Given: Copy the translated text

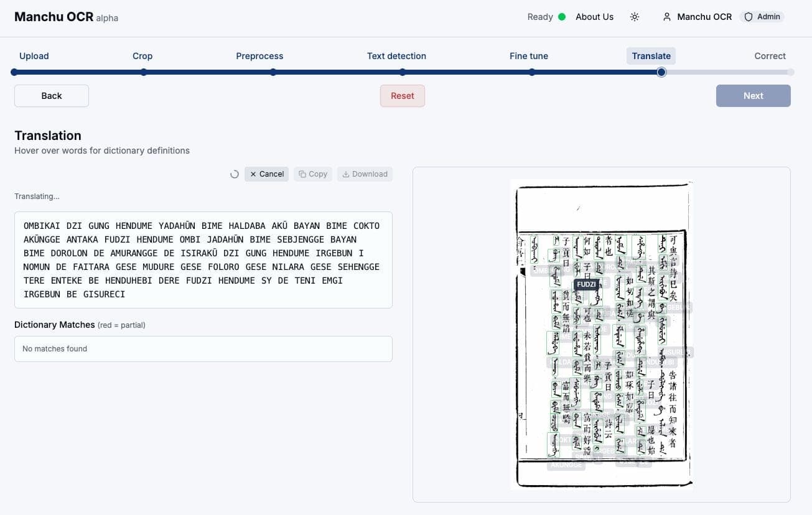Looking at the screenshot, I should click(x=313, y=174).
